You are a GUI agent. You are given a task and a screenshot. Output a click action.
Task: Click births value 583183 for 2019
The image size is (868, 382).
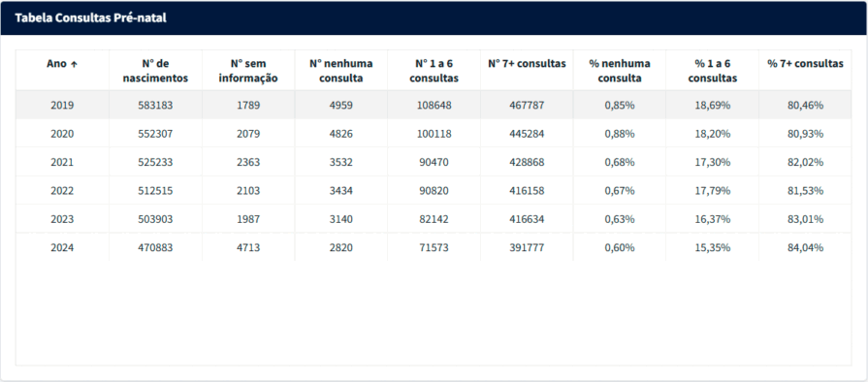[x=155, y=105]
